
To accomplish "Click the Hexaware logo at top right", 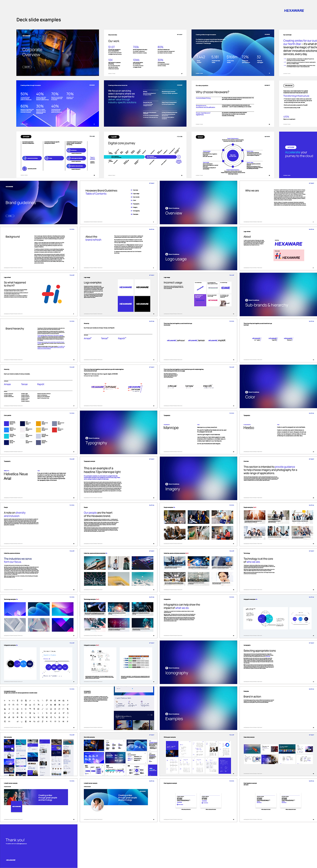I will 294,11.
